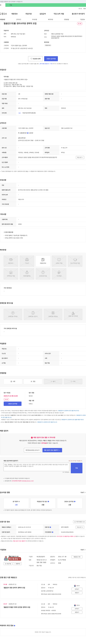Screen dimensions: 86x644
Task: Open 철골공사 현장 관리직 경력자 모집 posting
Action: coord(14,588)
